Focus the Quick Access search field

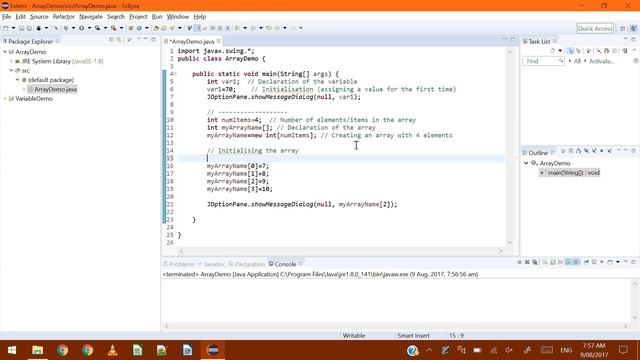(x=595, y=28)
